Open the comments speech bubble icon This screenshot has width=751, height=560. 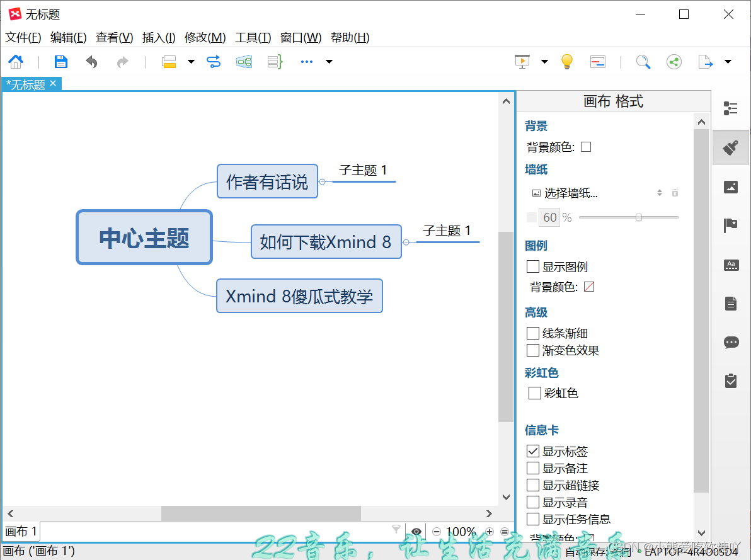coord(731,343)
